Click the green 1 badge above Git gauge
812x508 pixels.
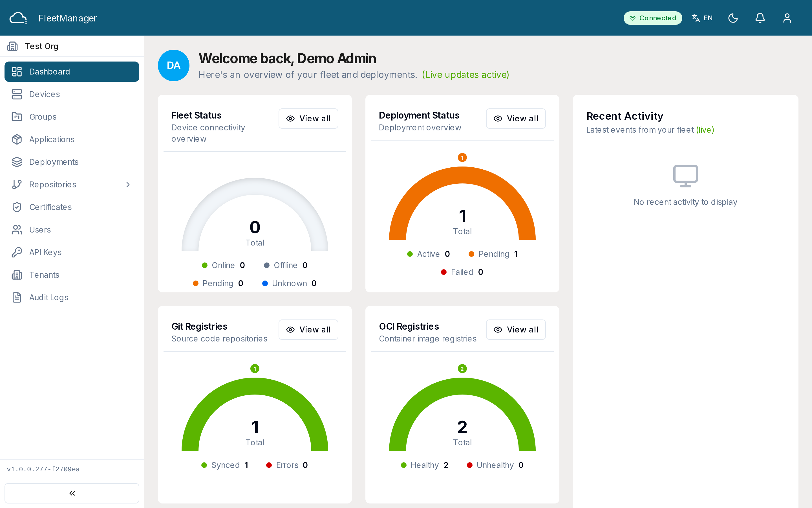pyautogui.click(x=255, y=369)
